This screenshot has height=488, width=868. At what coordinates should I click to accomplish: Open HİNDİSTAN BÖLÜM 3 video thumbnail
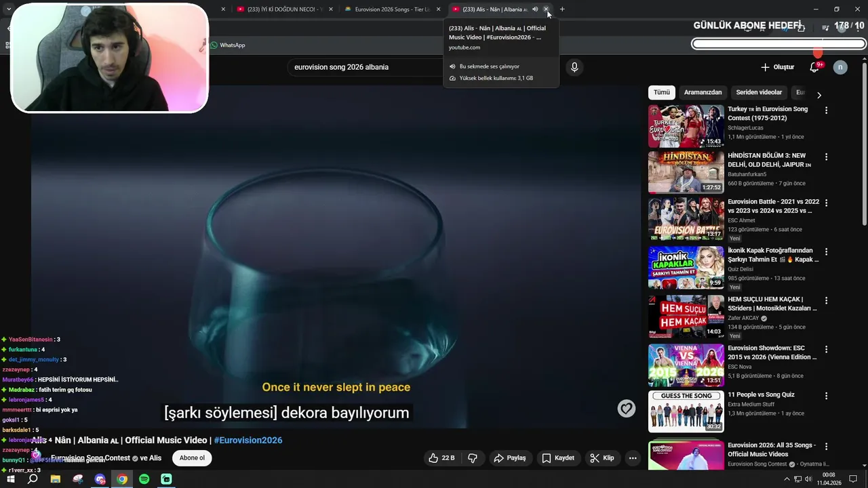pyautogui.click(x=686, y=172)
